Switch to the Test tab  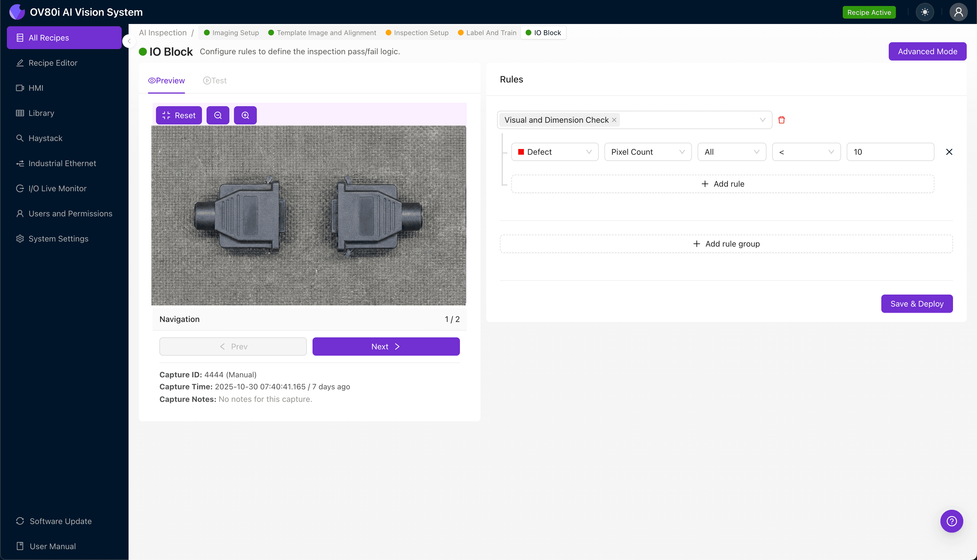215,80
